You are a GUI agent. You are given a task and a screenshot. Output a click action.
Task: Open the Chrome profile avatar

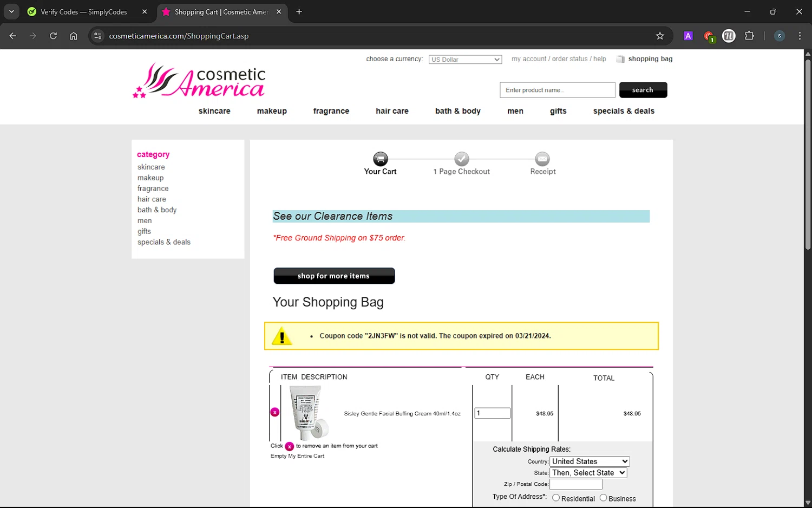pos(779,36)
